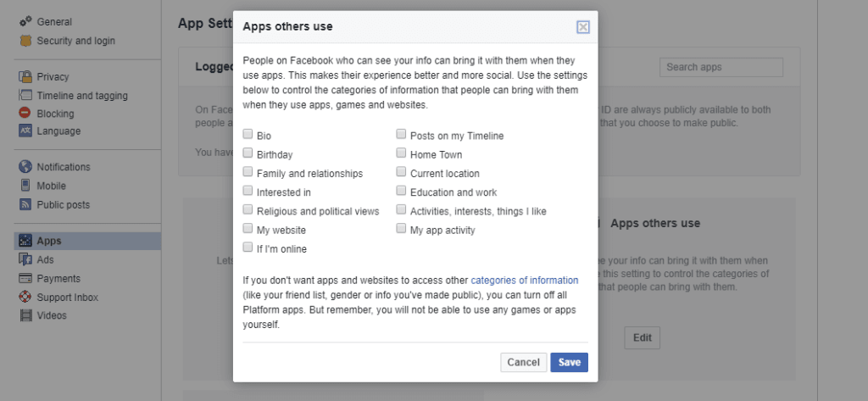Screen dimensions: 868x401
Task: Click the Support Inbox lifebuoy icon
Action: (x=25, y=298)
